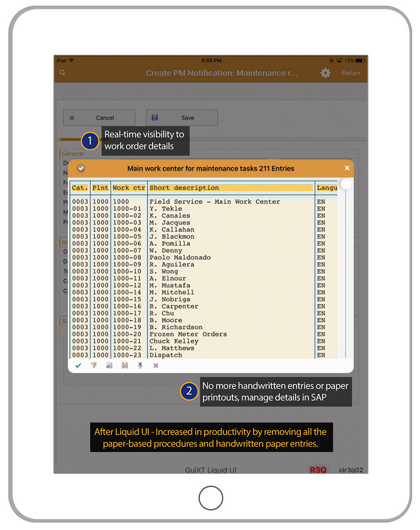Choose the Paolo Maldonado entry
The width and height of the screenshot is (420, 530).
point(180,257)
